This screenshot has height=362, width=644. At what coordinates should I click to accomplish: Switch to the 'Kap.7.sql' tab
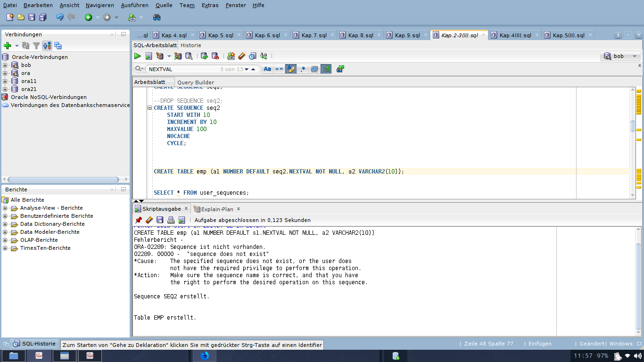coord(314,35)
